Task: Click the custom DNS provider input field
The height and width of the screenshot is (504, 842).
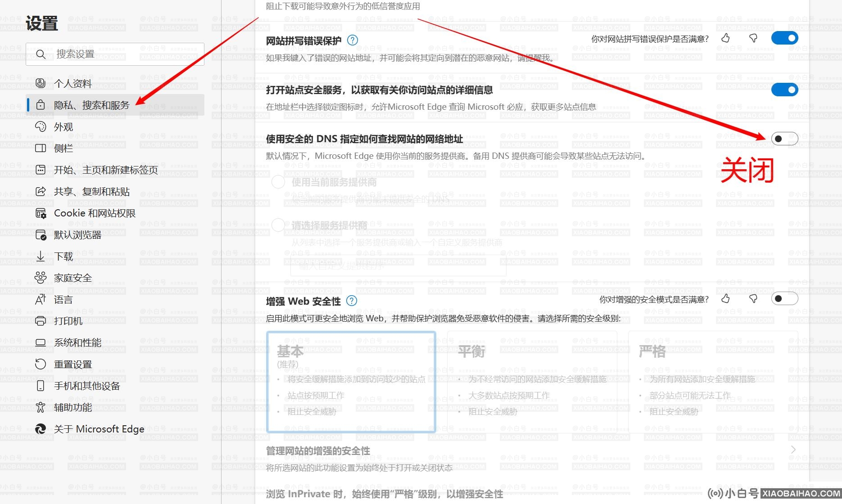Action: [398, 265]
